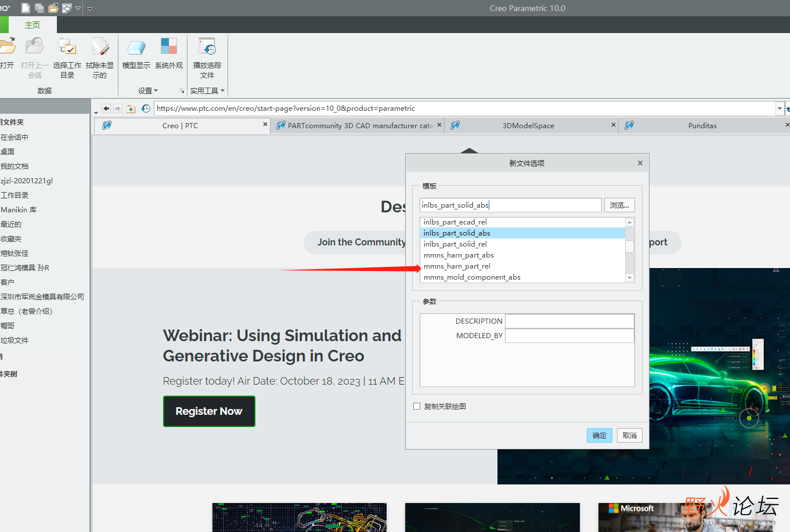Open 深圳市军岚金模具有限公司 folder
790x532 pixels.
pos(42,296)
